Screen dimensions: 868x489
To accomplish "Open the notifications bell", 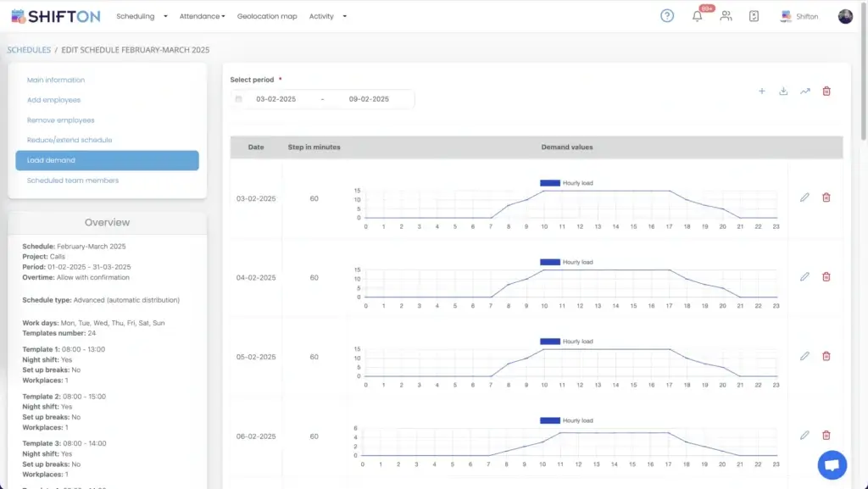I will pyautogui.click(x=698, y=16).
